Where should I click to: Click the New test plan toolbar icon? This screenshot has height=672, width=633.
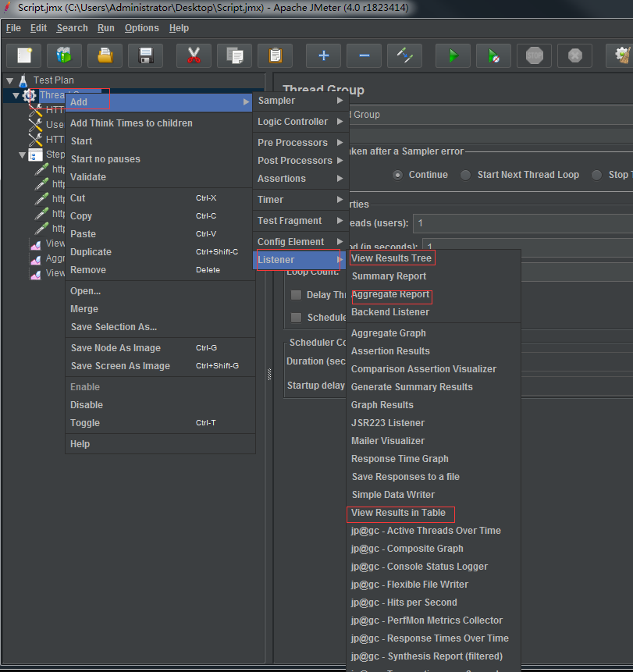(24, 55)
